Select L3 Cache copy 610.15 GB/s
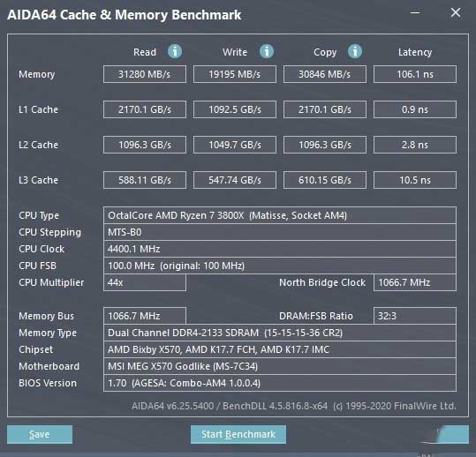 tap(325, 180)
